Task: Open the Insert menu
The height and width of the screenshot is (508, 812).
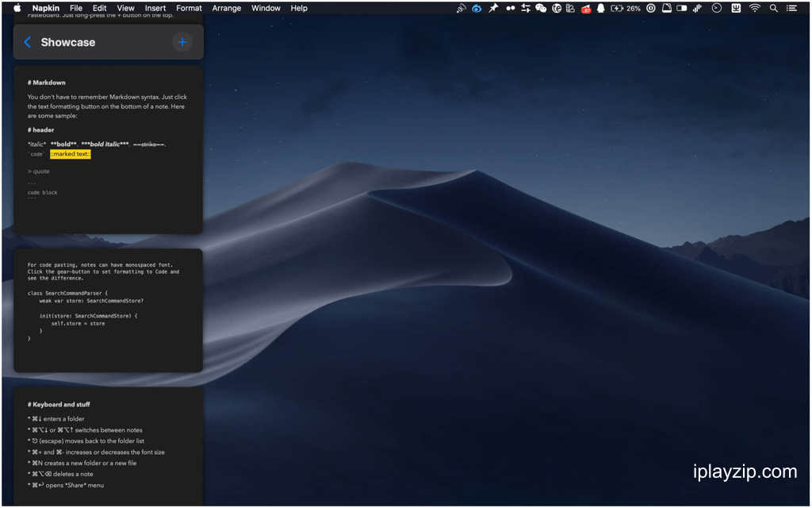Action: tap(155, 8)
